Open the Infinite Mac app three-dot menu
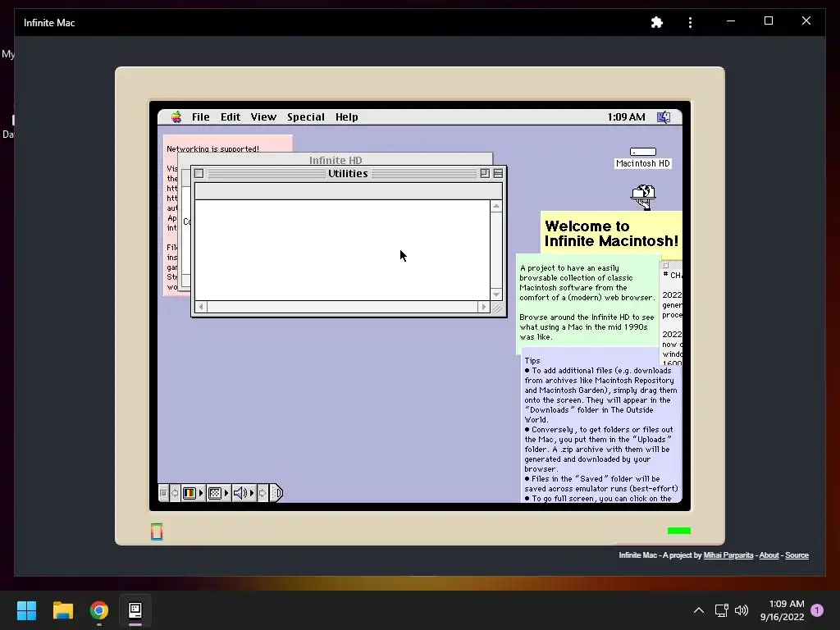The height and width of the screenshot is (630, 840). point(690,22)
